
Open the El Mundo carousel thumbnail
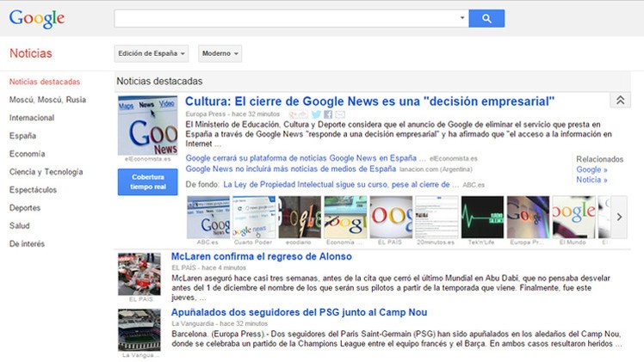[x=573, y=217]
